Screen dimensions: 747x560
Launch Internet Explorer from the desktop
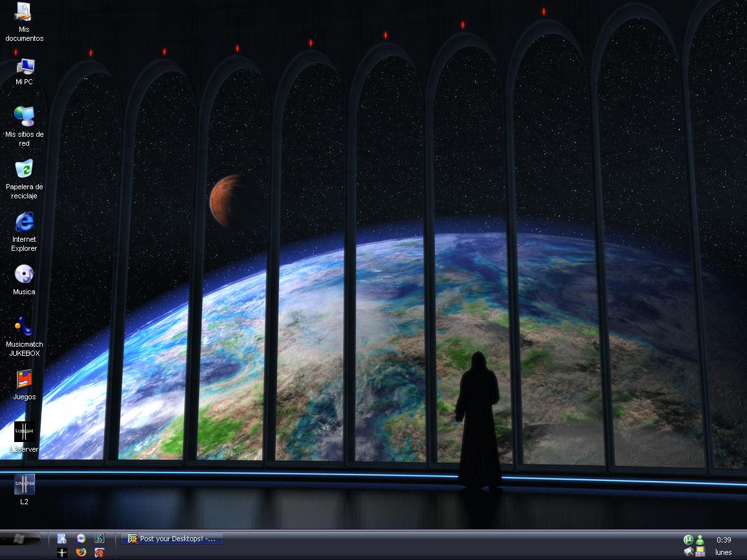24,232
